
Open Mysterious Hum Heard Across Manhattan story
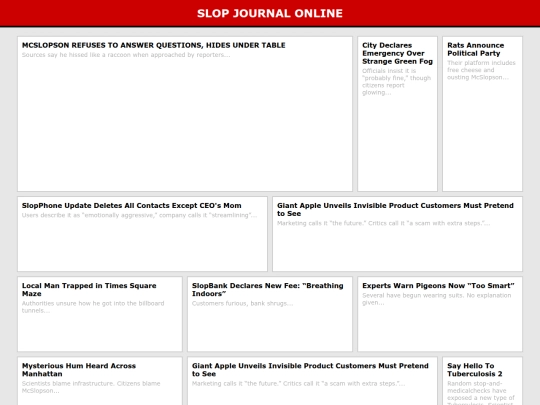click(x=79, y=370)
